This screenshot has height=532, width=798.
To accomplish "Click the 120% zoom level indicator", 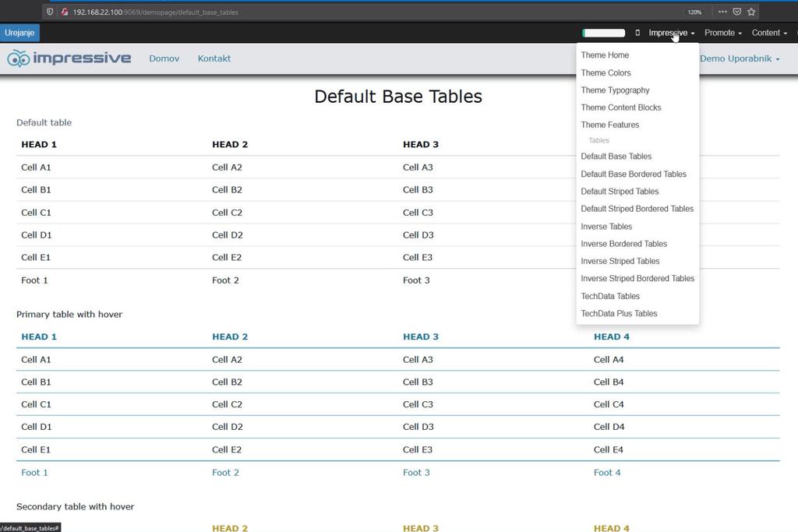I will 694,12.
